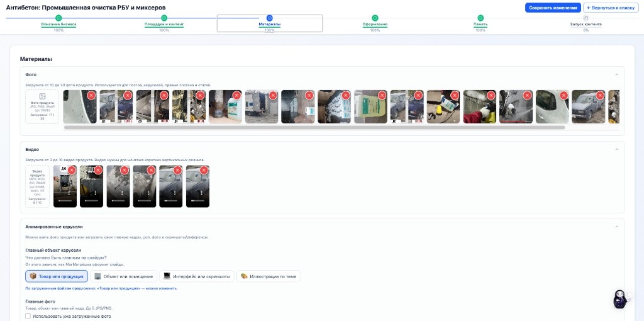Select Иллюстрации по теме option
The image size is (644, 321).
tap(269, 276)
